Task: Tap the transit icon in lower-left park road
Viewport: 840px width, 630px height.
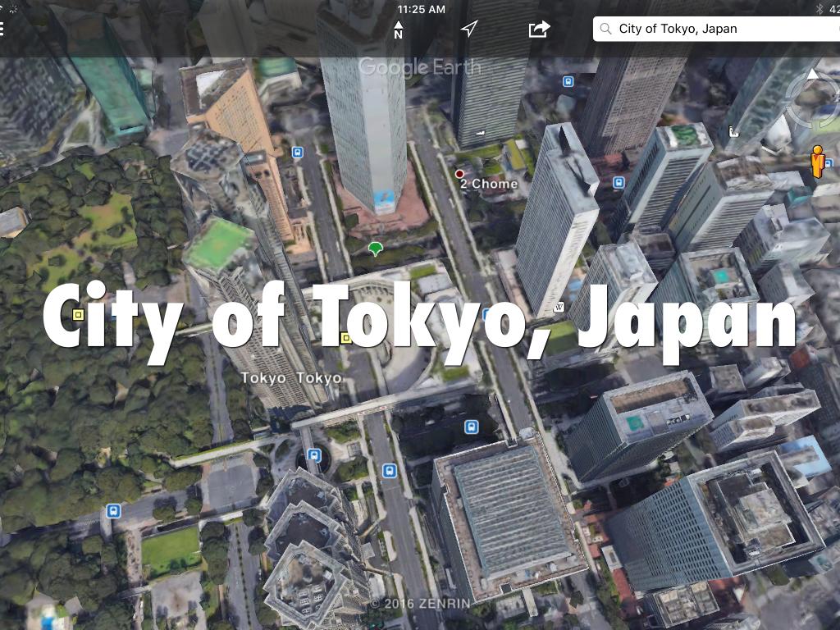Action: pos(113,511)
